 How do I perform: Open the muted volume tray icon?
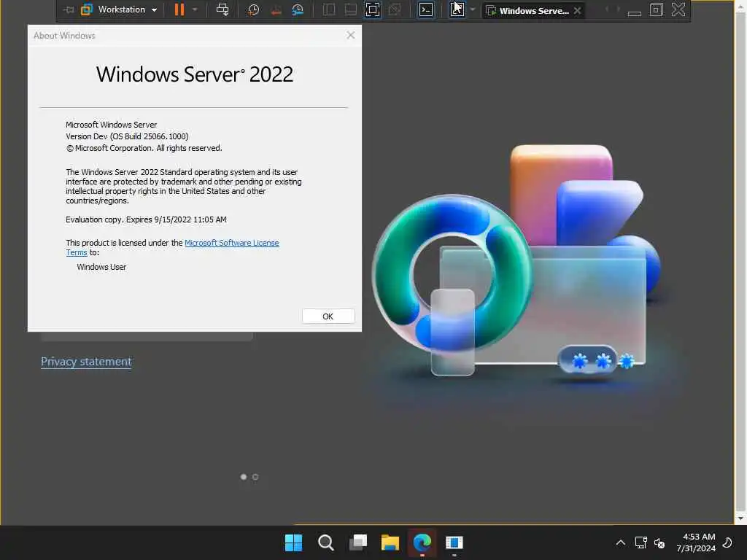pyautogui.click(x=659, y=542)
